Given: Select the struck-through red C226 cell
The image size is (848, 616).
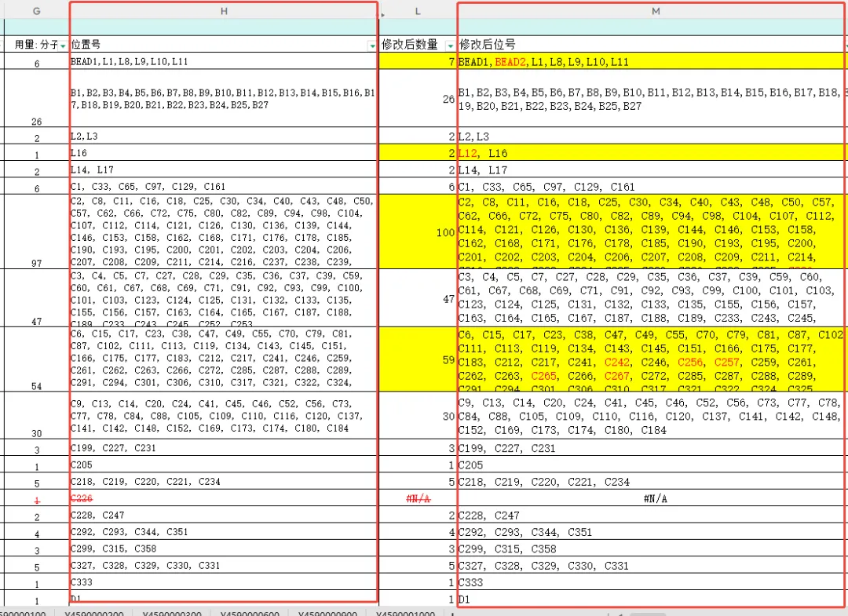Looking at the screenshot, I should [x=224, y=498].
